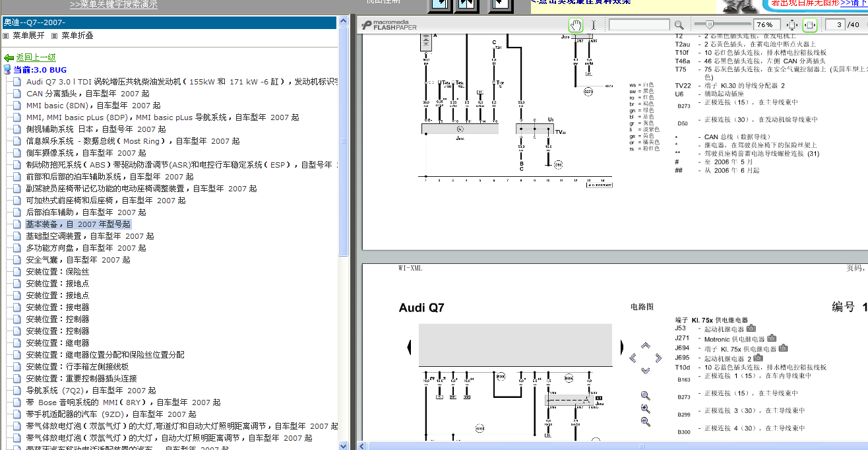
Task: Click the up pan arrow in the diagram
Action: pyautogui.click(x=644, y=345)
